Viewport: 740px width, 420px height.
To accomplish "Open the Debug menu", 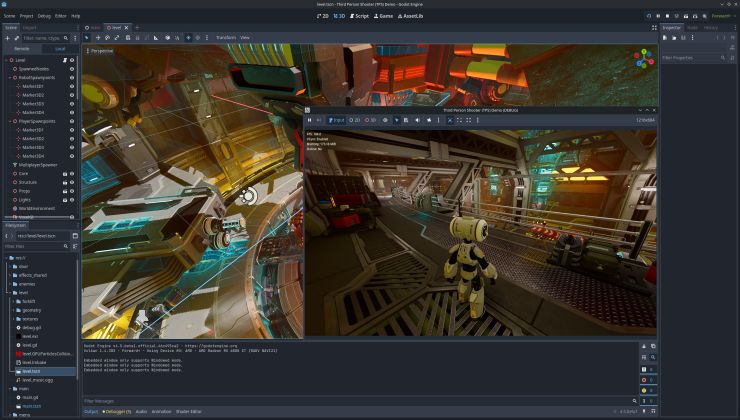I will (43, 16).
